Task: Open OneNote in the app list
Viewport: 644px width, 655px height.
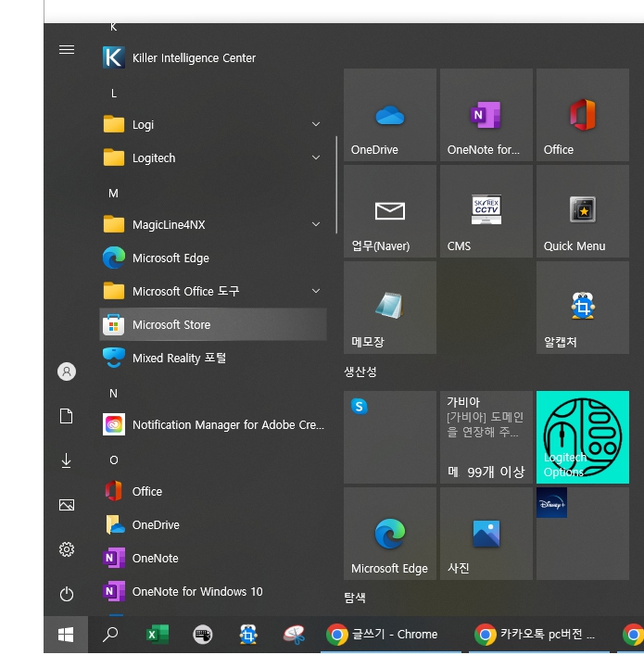Action: [213, 558]
